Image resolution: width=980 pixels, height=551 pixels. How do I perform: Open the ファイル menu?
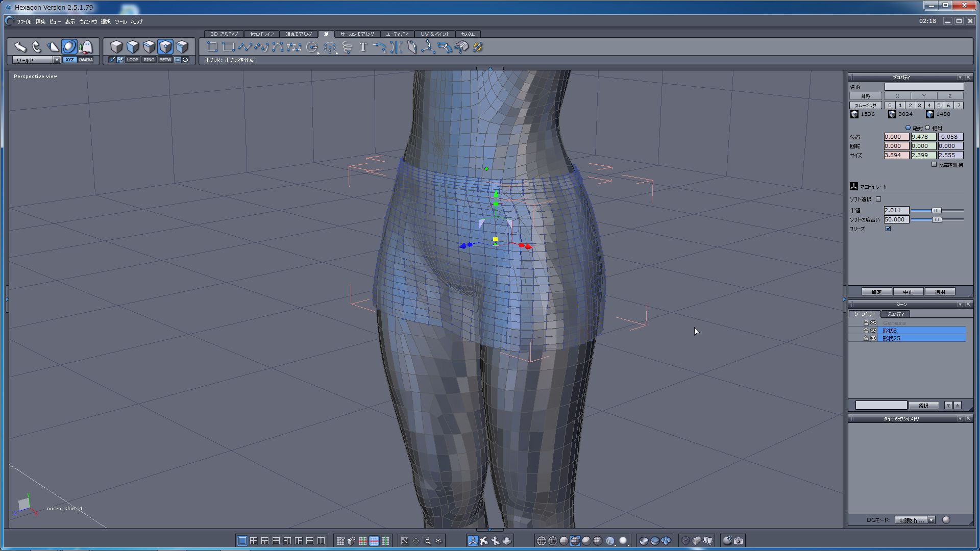tap(23, 22)
